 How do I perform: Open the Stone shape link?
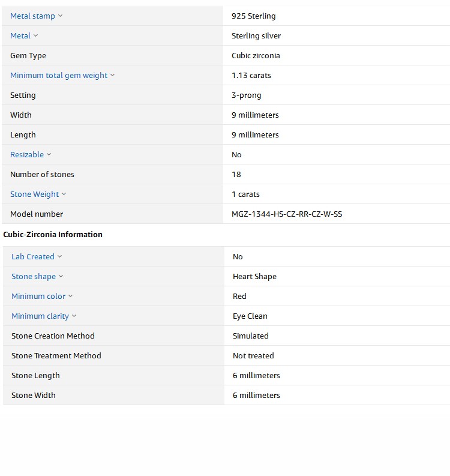pos(34,277)
